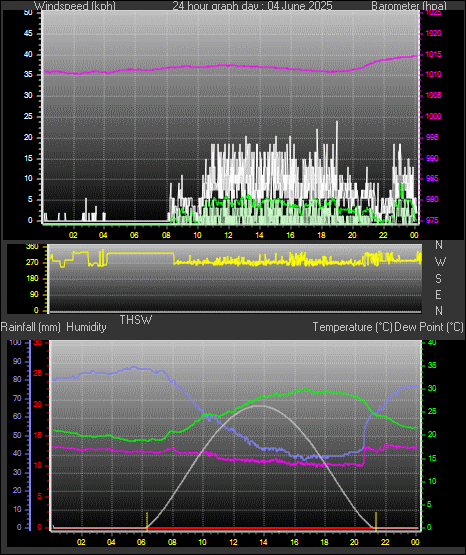466x555 pixels.
Task: Click the yellow sunset marker near 22
Action: tap(376, 521)
